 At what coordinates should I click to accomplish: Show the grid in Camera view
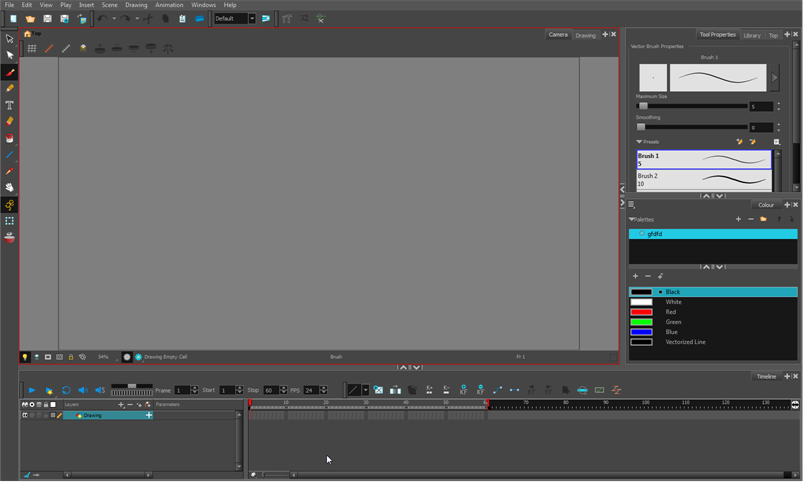pyautogui.click(x=32, y=48)
